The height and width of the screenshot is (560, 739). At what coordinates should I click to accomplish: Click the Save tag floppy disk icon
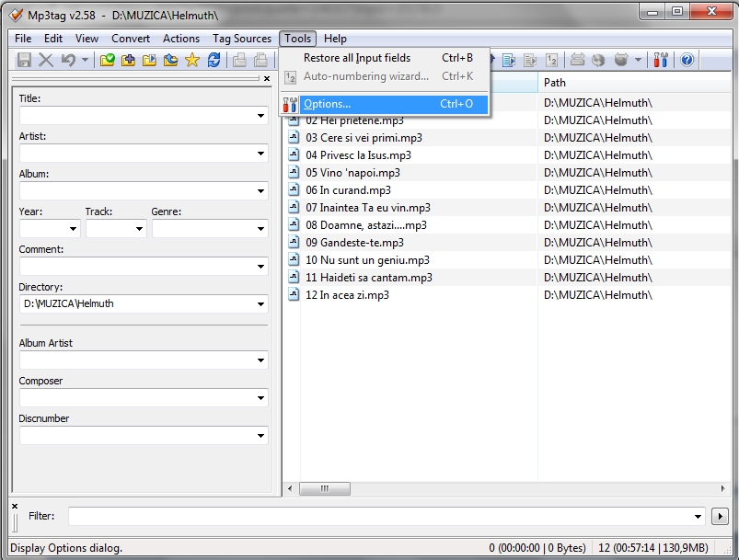coord(24,60)
